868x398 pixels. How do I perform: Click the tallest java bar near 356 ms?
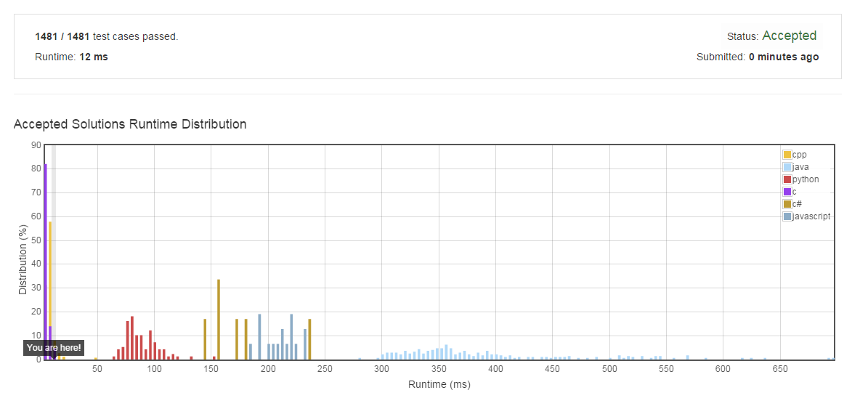[x=446, y=352]
